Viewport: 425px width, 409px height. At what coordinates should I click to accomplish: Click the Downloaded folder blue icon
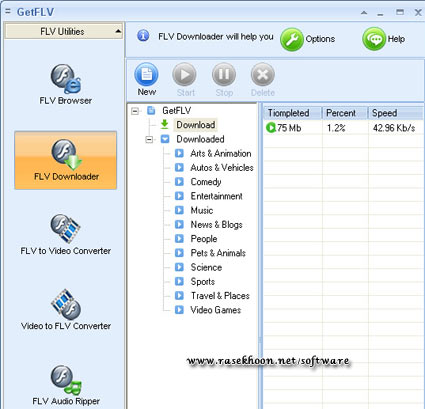tap(165, 139)
